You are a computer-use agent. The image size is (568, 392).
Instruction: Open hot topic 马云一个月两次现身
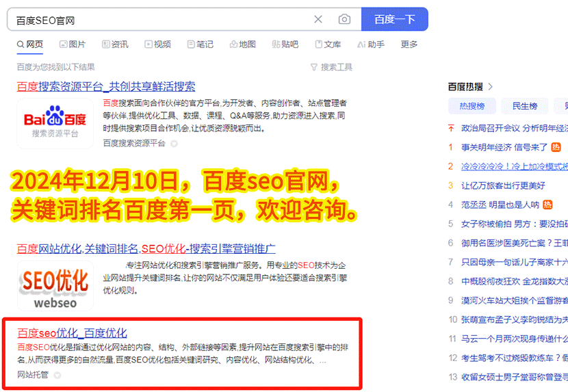(x=515, y=339)
